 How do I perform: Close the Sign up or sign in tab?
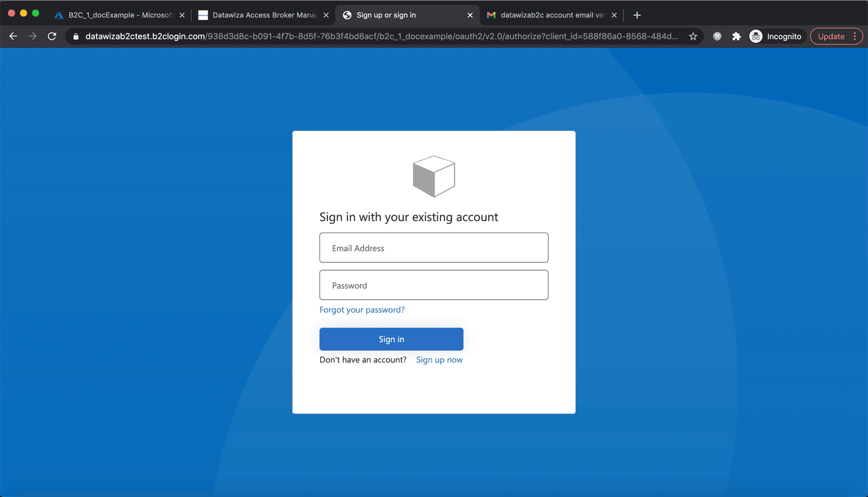click(470, 15)
